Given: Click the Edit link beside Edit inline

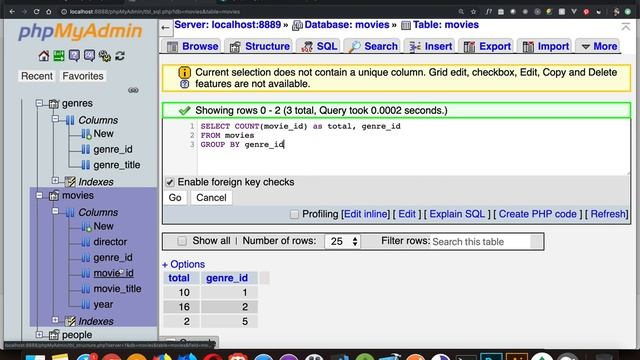Looking at the screenshot, I should pyautogui.click(x=407, y=214).
